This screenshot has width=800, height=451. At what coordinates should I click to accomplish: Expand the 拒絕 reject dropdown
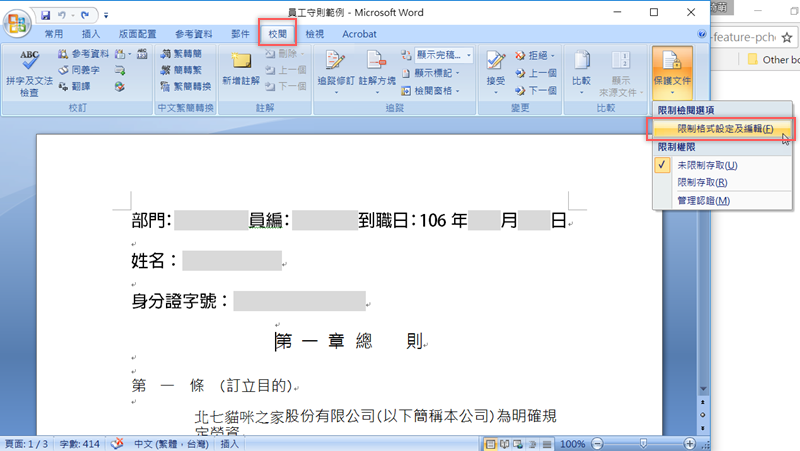(553, 55)
